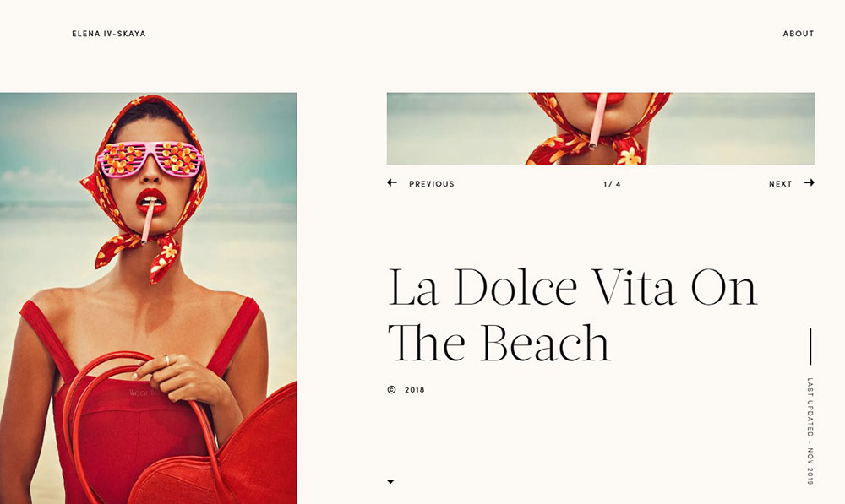Viewport: 845px width, 504px height.
Task: Open the large portrait photo of woman
Action: (x=148, y=298)
